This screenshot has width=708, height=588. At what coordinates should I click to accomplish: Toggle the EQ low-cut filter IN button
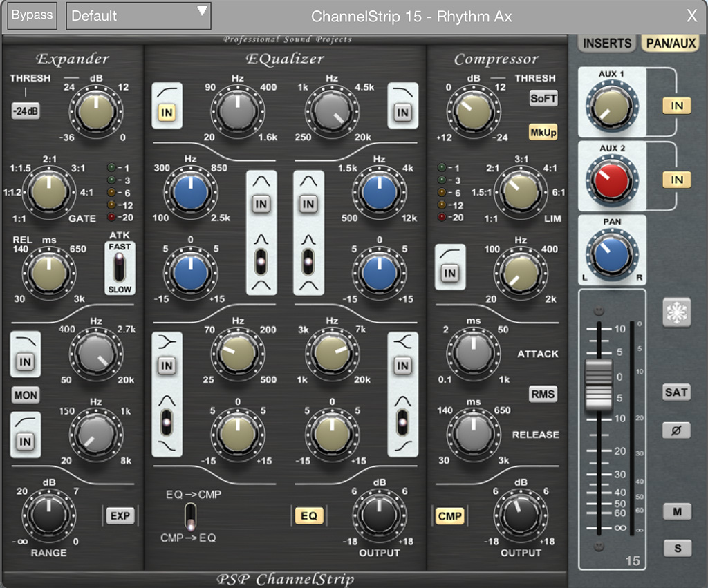167,113
